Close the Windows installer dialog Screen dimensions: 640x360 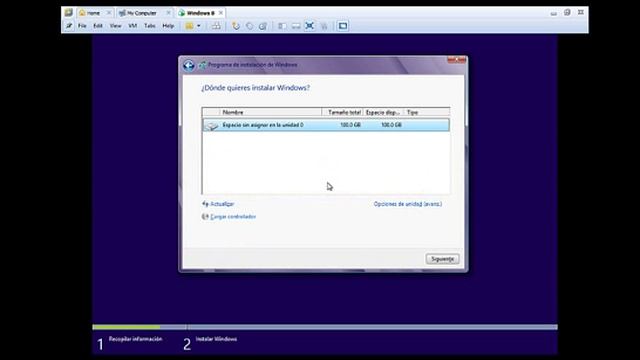click(x=456, y=60)
